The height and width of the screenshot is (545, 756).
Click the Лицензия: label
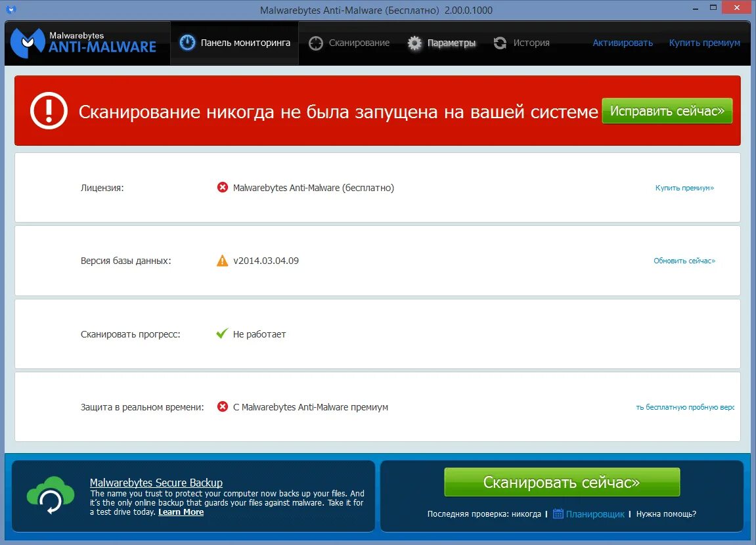[102, 188]
